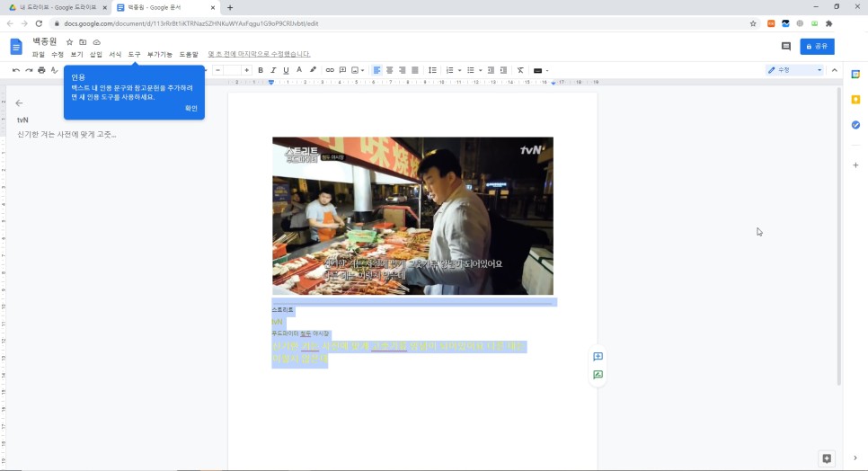
Task: Align text right
Action: pyautogui.click(x=403, y=70)
